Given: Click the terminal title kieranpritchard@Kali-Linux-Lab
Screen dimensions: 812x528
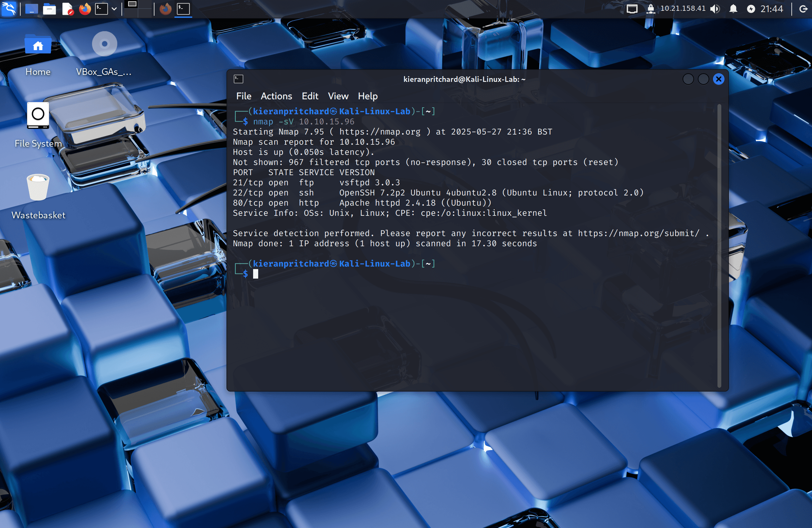Looking at the screenshot, I should 464,79.
